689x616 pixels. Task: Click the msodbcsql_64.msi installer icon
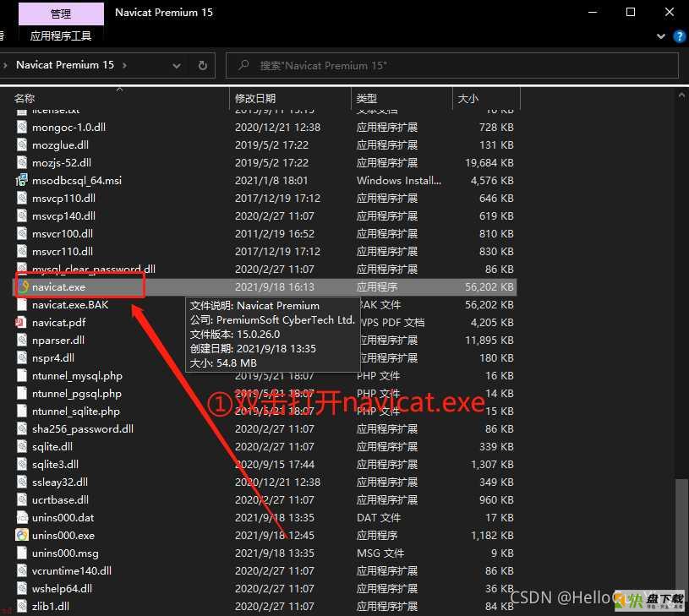coord(21,181)
